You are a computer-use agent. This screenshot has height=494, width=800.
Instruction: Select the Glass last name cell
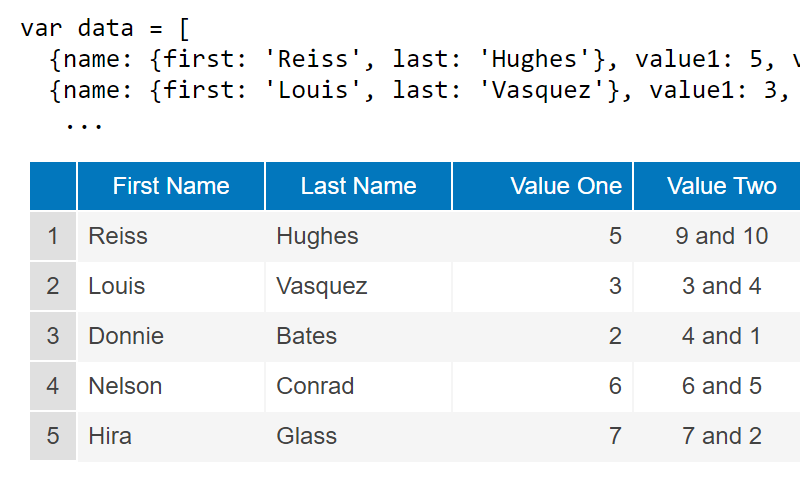358,436
